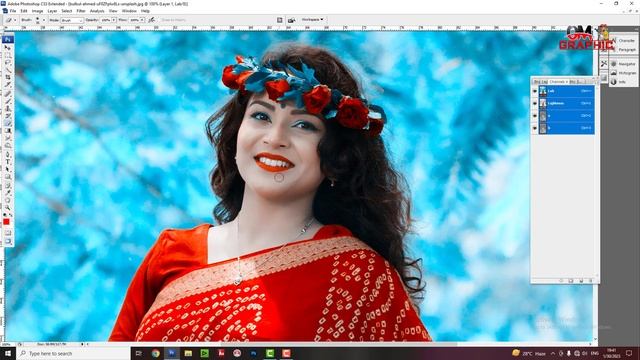Select the Move tool
The width and height of the screenshot is (640, 360).
click(x=7, y=47)
